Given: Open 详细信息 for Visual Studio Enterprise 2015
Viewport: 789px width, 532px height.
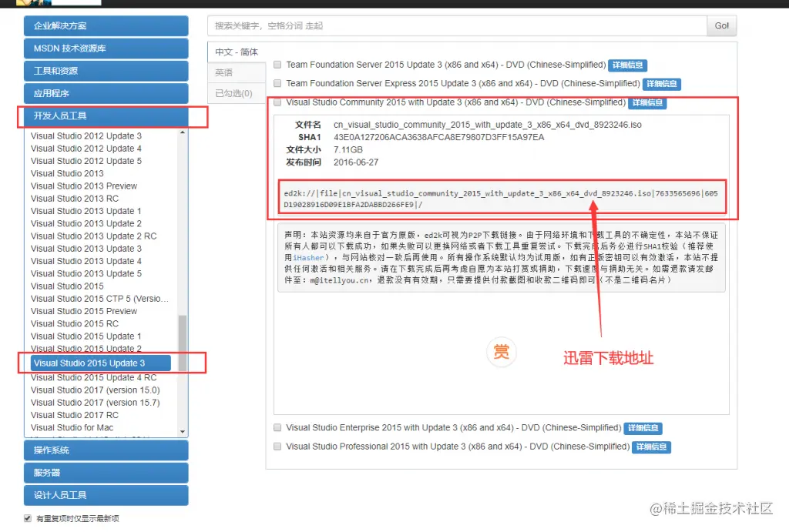Looking at the screenshot, I should [643, 428].
